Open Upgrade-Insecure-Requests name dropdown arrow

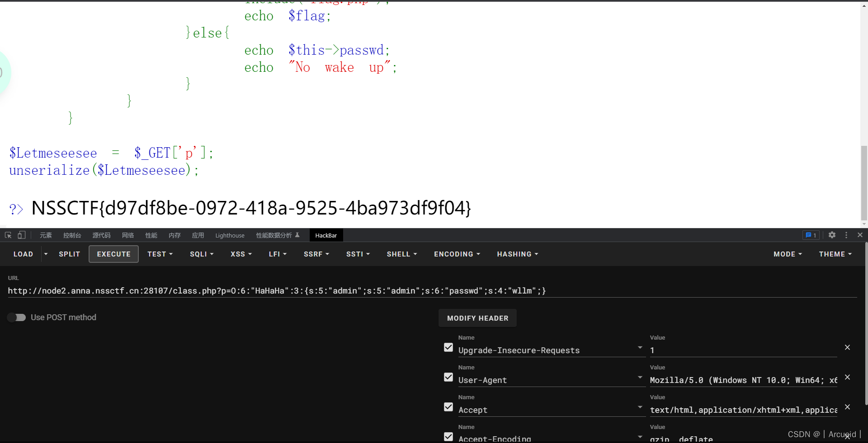click(x=640, y=347)
